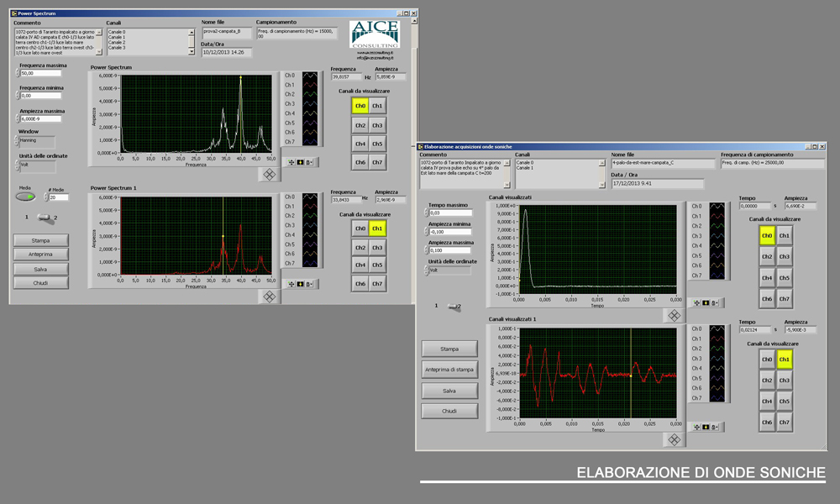Flip the 1/2 switch in the Power Spectrum window

tap(45, 218)
